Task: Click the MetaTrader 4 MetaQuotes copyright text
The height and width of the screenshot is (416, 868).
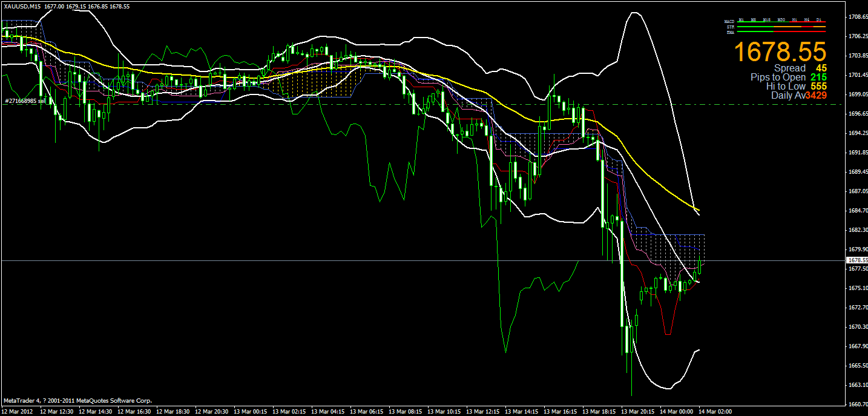Action: tap(77, 400)
